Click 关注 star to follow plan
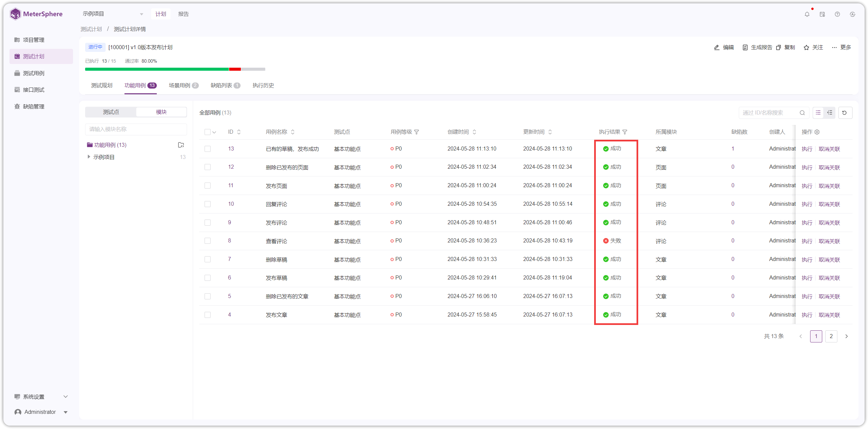This screenshot has width=868, height=429. (813, 47)
